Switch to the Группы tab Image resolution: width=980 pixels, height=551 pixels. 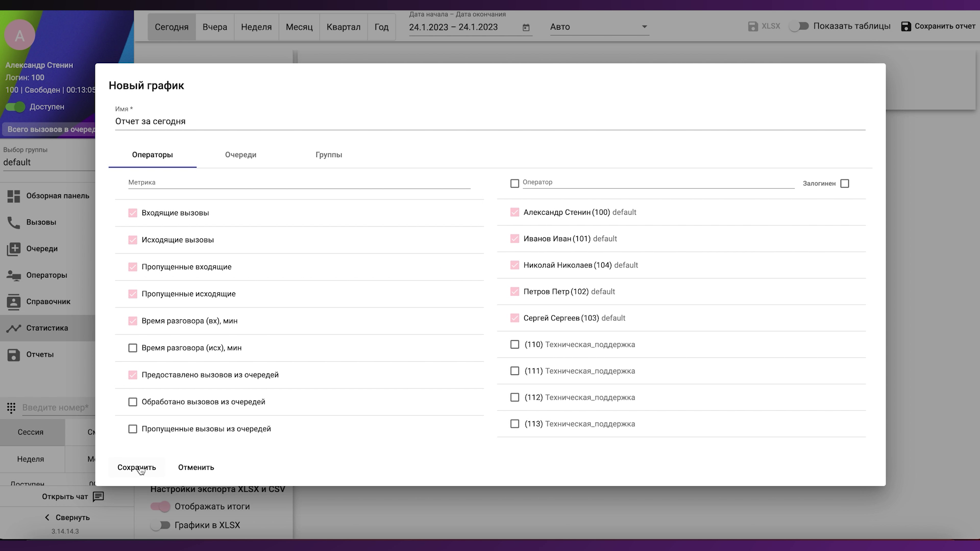[329, 155]
